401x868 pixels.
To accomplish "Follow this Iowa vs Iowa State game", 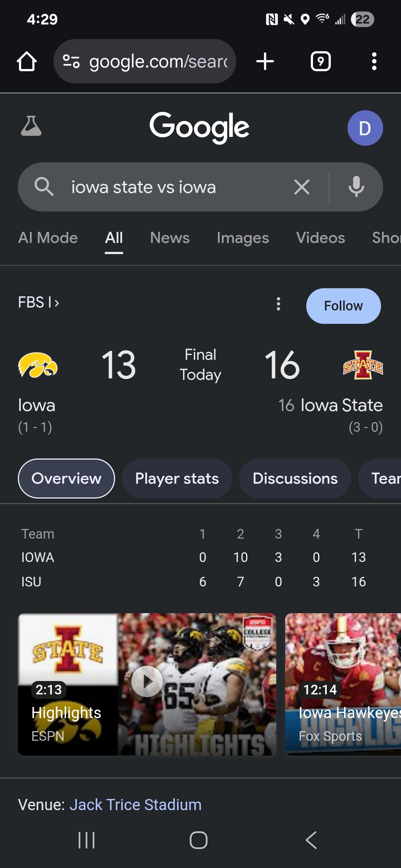I will 343,306.
